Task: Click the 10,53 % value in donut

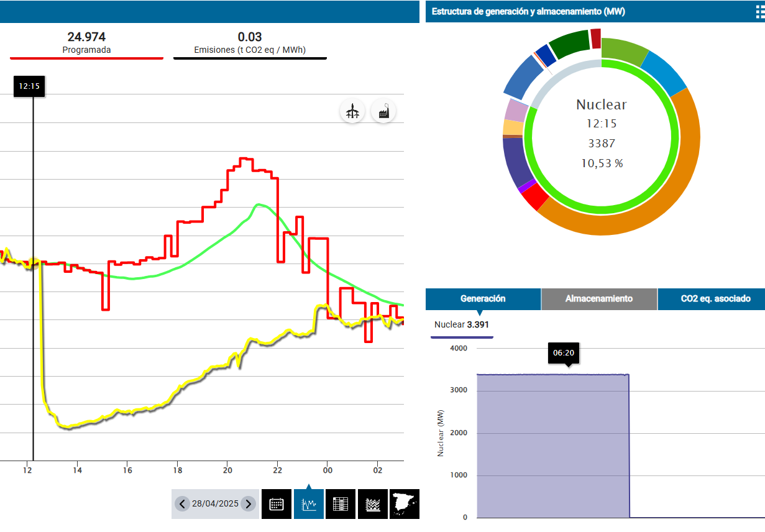Action: click(x=602, y=163)
